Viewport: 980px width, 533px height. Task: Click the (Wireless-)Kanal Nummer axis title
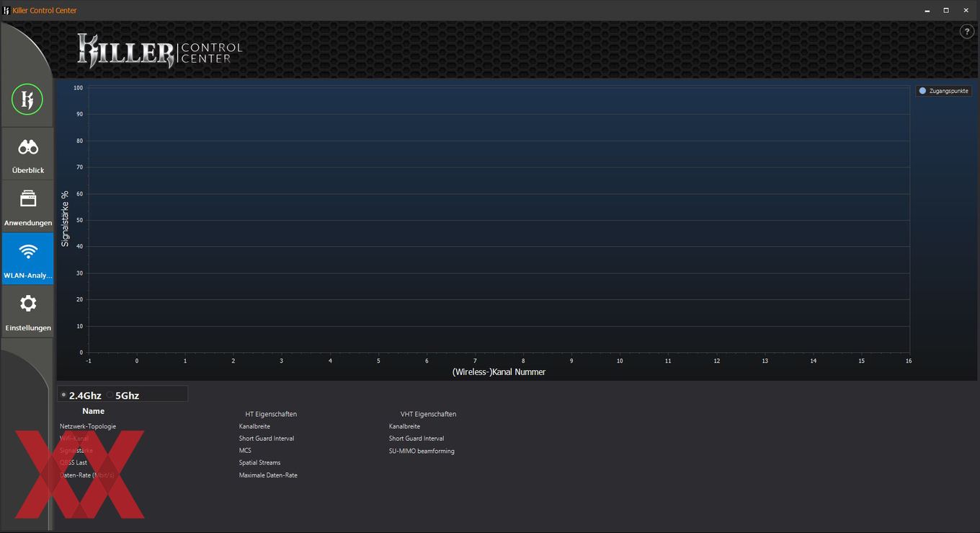coord(499,372)
